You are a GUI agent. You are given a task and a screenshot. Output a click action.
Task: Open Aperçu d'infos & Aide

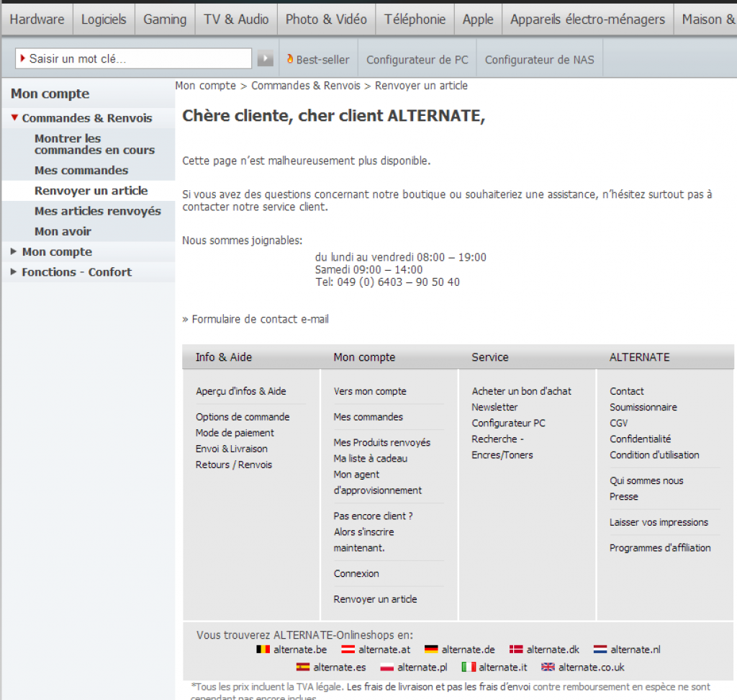click(x=240, y=391)
